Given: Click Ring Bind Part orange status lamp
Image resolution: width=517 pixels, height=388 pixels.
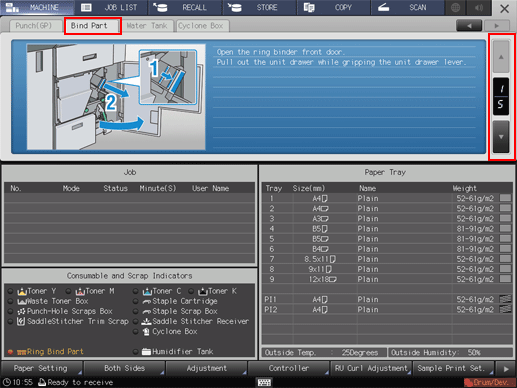Looking at the screenshot, I should (x=10, y=352).
